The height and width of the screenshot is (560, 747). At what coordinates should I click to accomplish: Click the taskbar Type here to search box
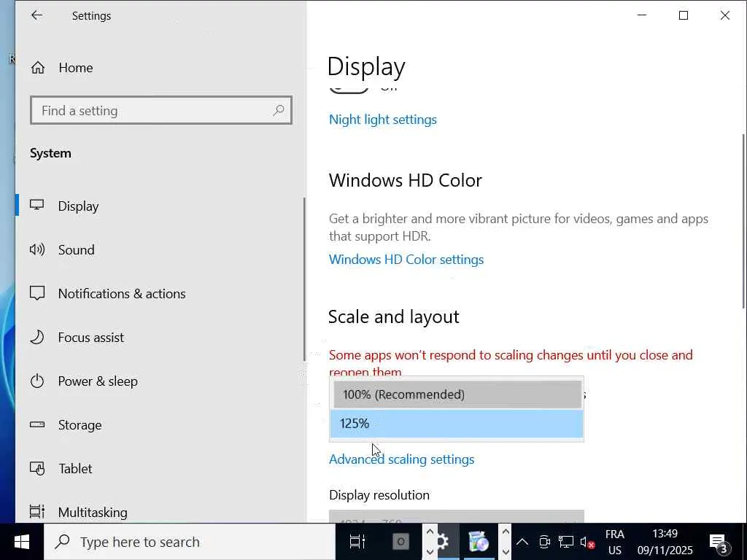pyautogui.click(x=190, y=542)
